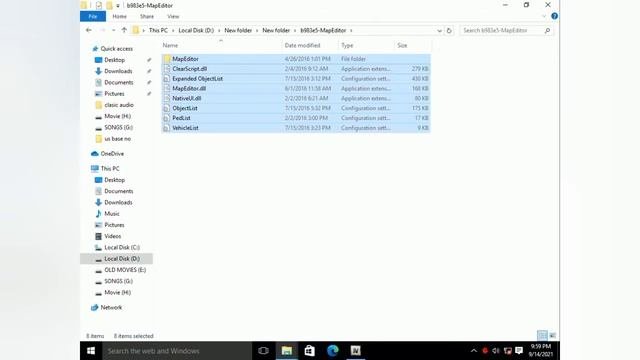The height and width of the screenshot is (360, 640).
Task: Click the search magnifier icon
Action: pos(547,30)
